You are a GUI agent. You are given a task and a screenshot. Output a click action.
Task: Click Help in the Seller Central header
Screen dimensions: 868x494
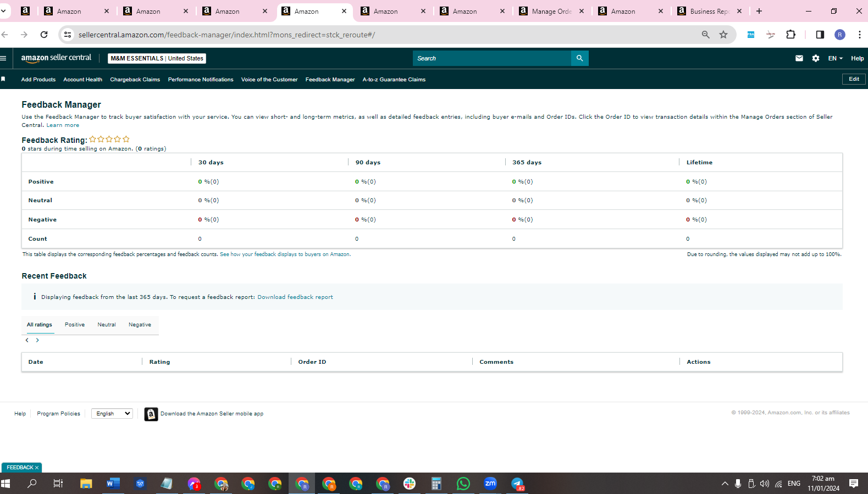click(x=857, y=58)
